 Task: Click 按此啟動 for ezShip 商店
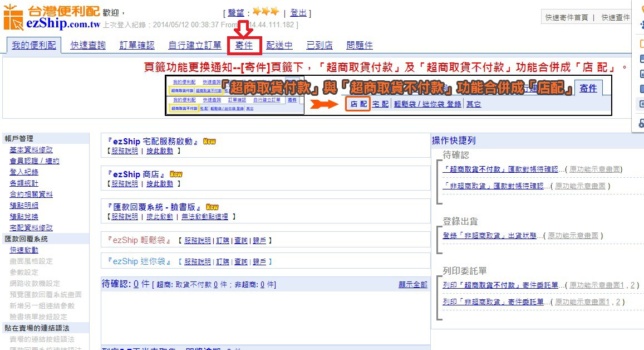click(x=160, y=184)
